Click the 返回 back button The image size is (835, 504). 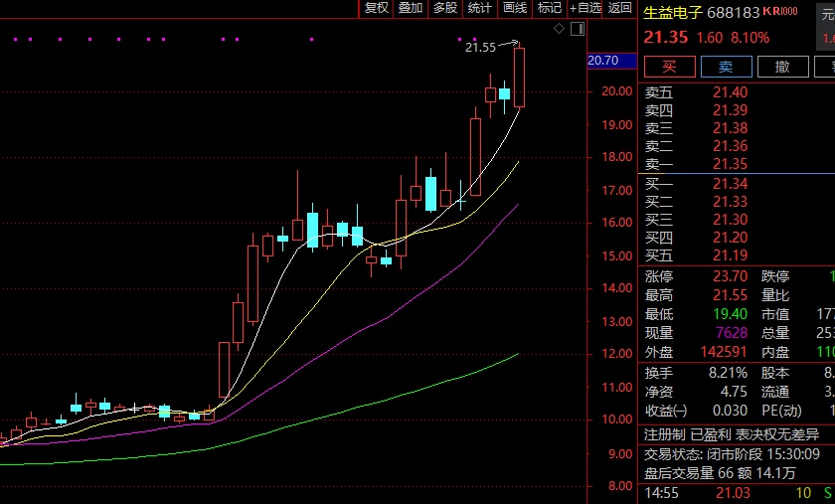[620, 8]
